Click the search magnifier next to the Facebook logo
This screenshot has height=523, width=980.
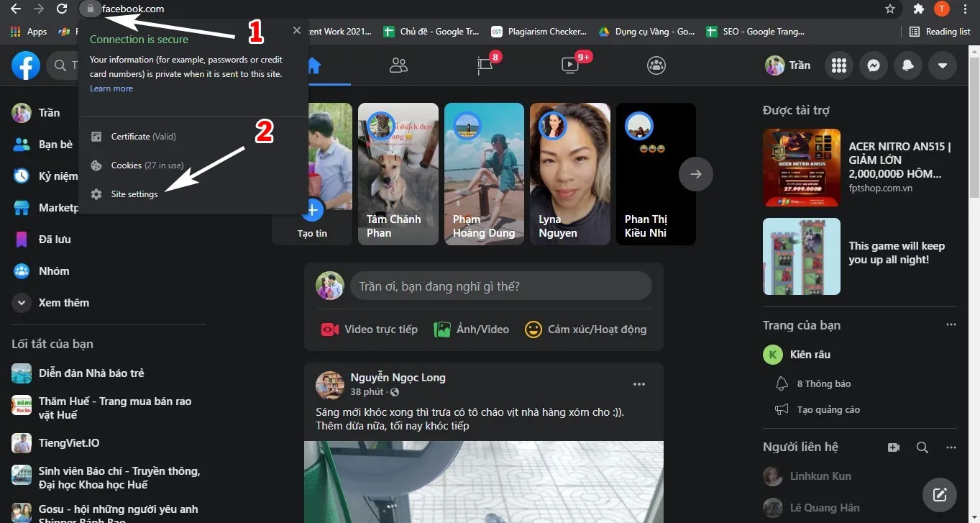(60, 65)
